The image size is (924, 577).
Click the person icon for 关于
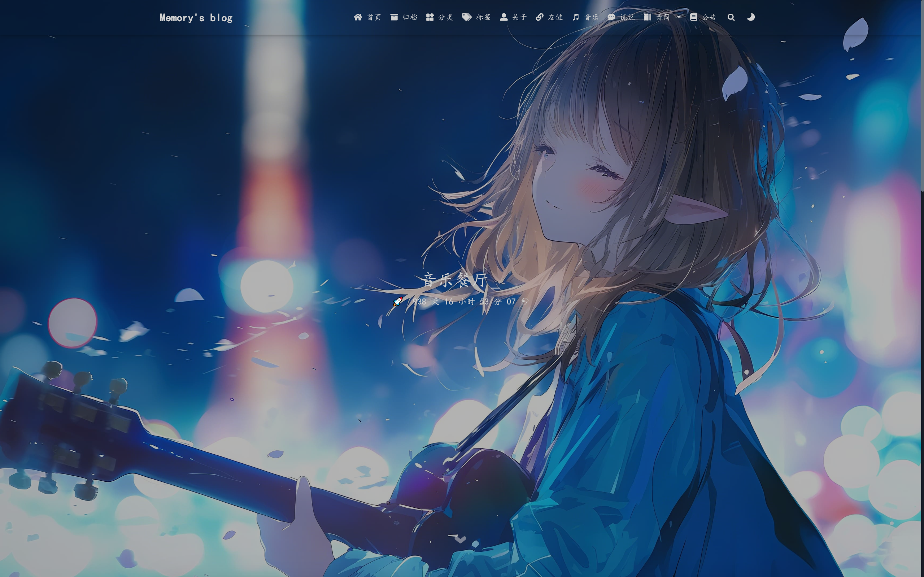[x=504, y=17]
